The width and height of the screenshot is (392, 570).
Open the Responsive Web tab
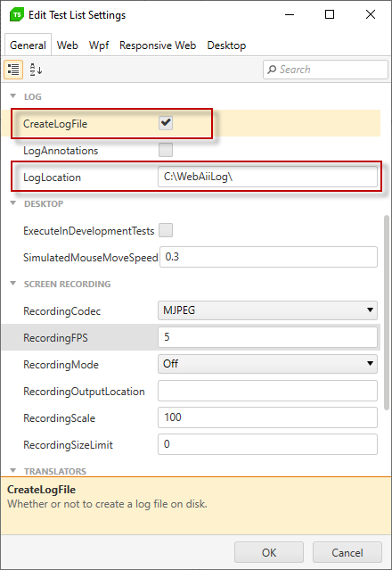pyautogui.click(x=158, y=45)
